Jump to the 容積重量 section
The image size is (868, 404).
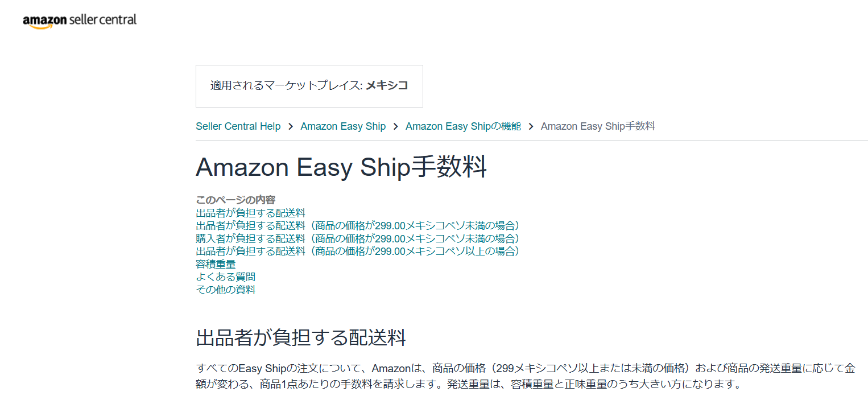point(215,263)
